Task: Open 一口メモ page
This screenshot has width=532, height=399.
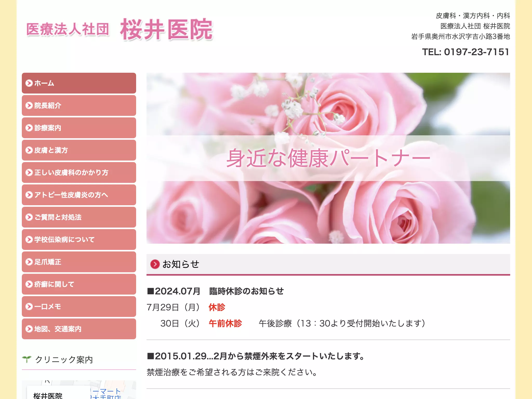Action: tap(79, 307)
